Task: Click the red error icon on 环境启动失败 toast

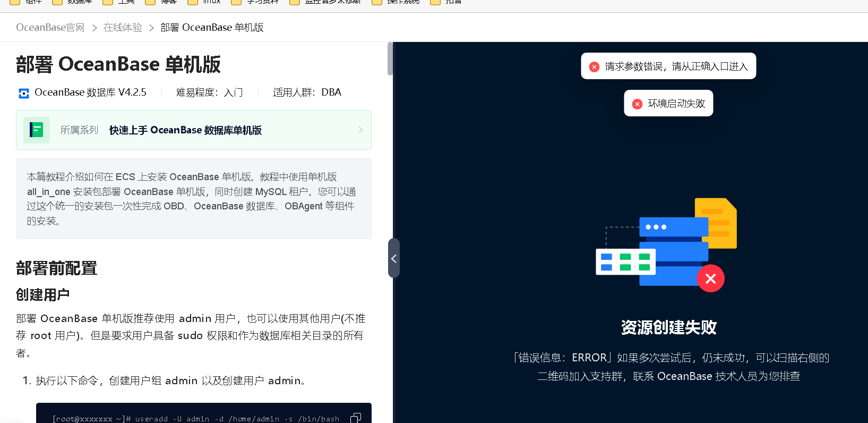Action: pyautogui.click(x=637, y=104)
